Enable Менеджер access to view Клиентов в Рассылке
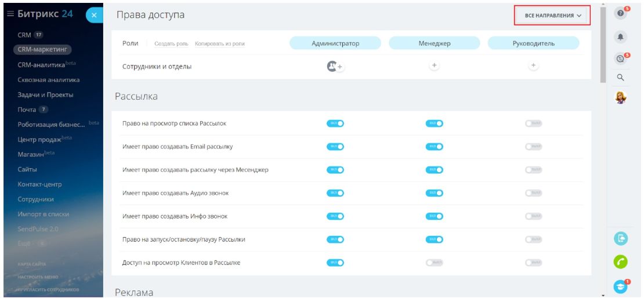Image resolution: width=644 pixels, height=298 pixels. pos(434,263)
